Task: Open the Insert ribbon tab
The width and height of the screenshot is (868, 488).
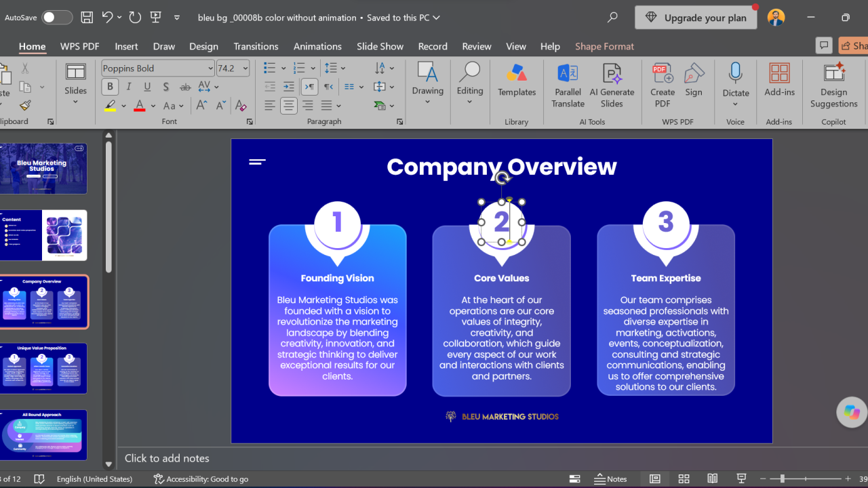Action: [126, 46]
